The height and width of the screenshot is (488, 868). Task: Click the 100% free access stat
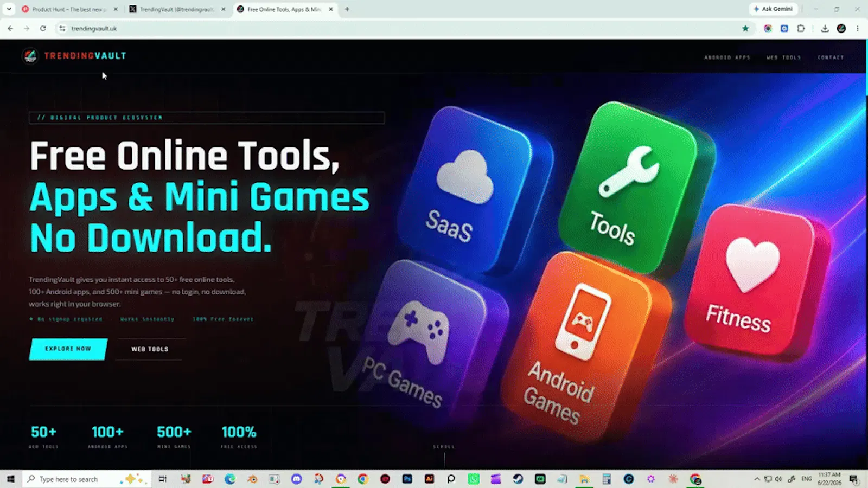click(239, 436)
